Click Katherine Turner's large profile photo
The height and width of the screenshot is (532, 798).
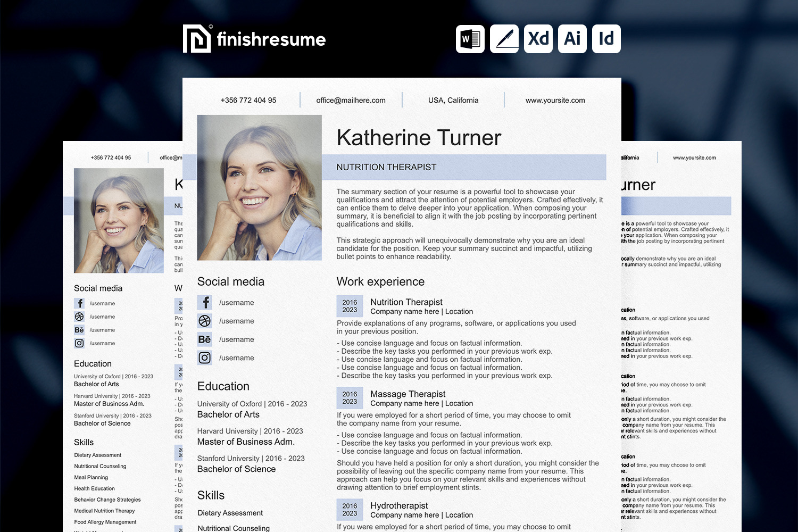pos(259,187)
